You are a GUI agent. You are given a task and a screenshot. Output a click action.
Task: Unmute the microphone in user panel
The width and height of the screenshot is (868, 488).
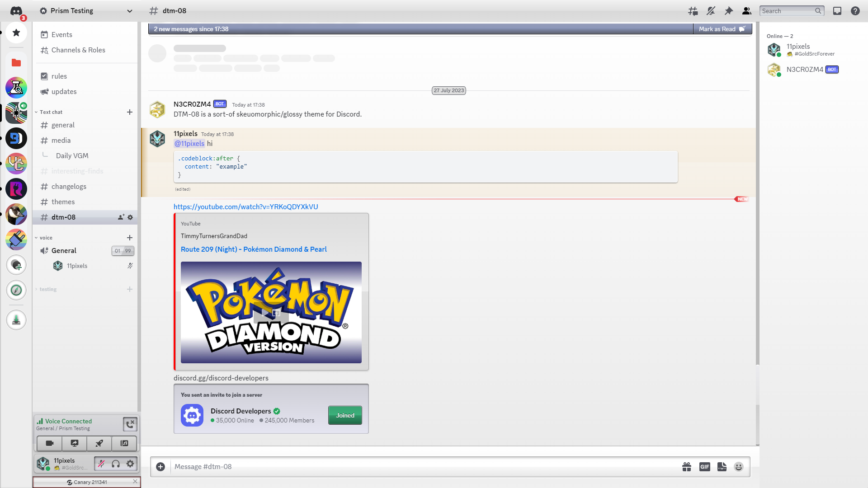(x=101, y=464)
